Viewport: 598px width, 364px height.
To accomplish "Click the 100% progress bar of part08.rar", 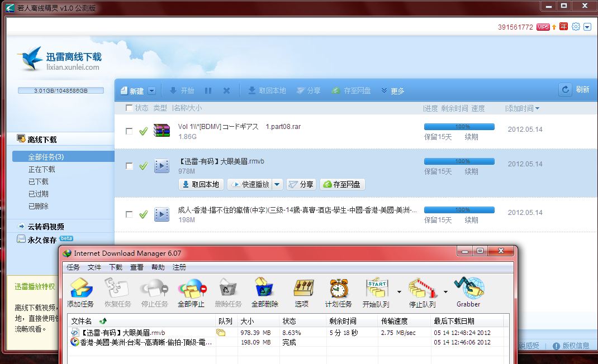I will click(459, 127).
